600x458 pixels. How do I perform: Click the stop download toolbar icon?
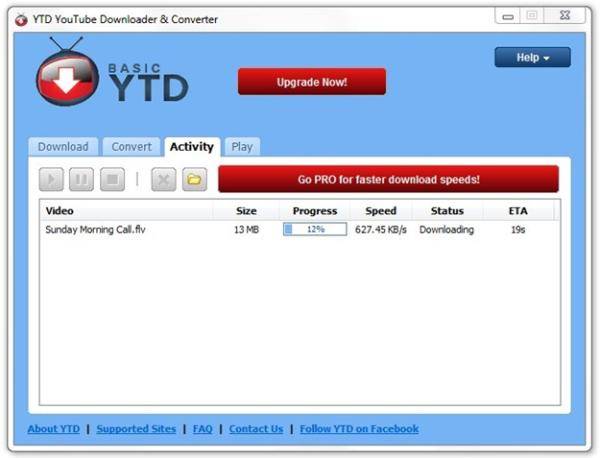pos(112,179)
